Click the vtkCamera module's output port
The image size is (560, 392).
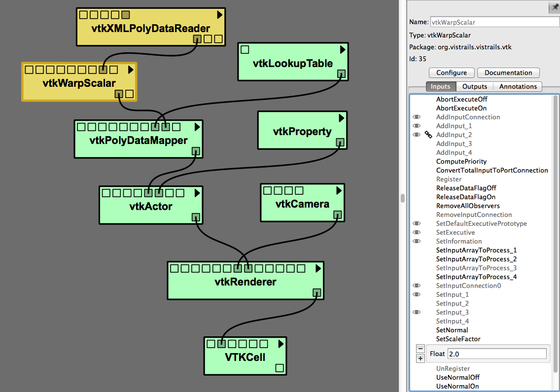(337, 214)
